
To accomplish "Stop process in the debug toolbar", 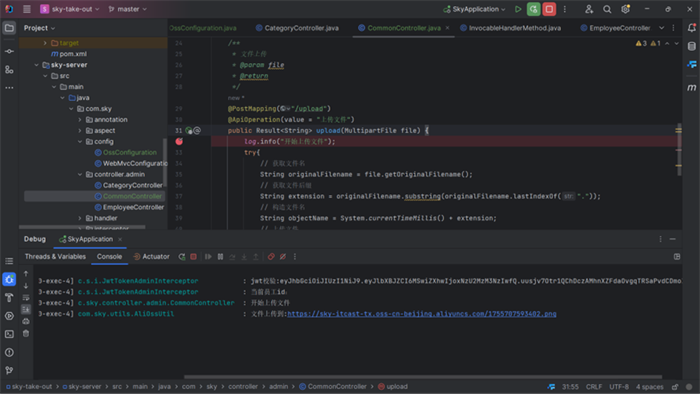I will pyautogui.click(x=193, y=257).
